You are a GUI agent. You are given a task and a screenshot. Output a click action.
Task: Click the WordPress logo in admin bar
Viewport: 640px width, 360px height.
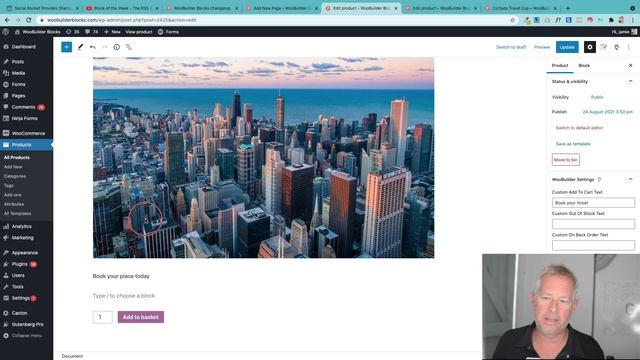6,31
